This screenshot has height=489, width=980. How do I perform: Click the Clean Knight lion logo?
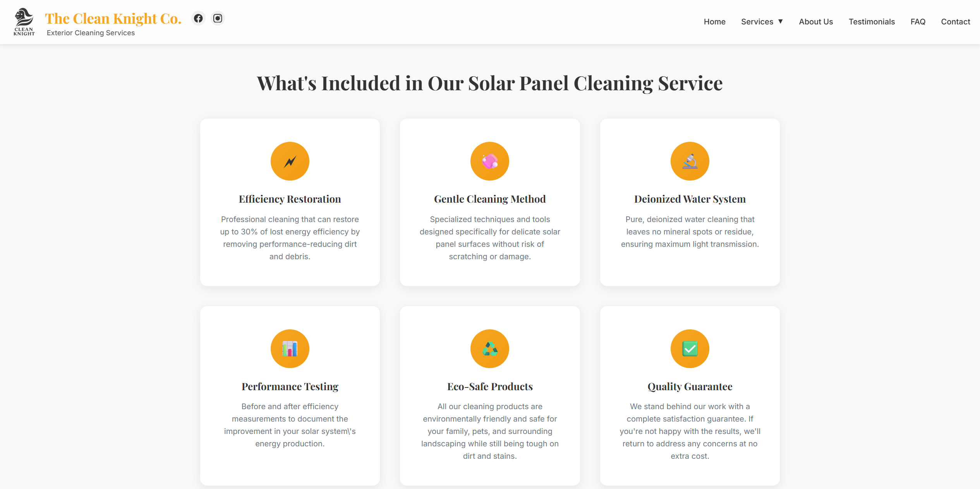(24, 22)
